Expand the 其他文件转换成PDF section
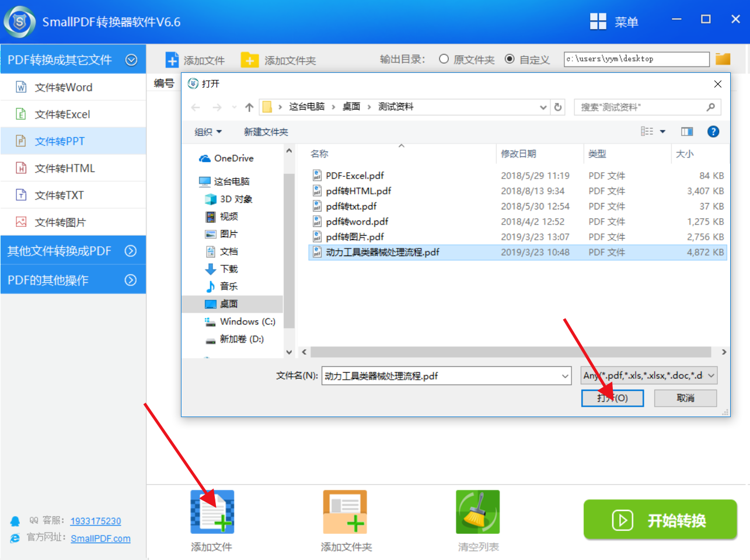Screen dimensions: 750x560 tap(131, 251)
